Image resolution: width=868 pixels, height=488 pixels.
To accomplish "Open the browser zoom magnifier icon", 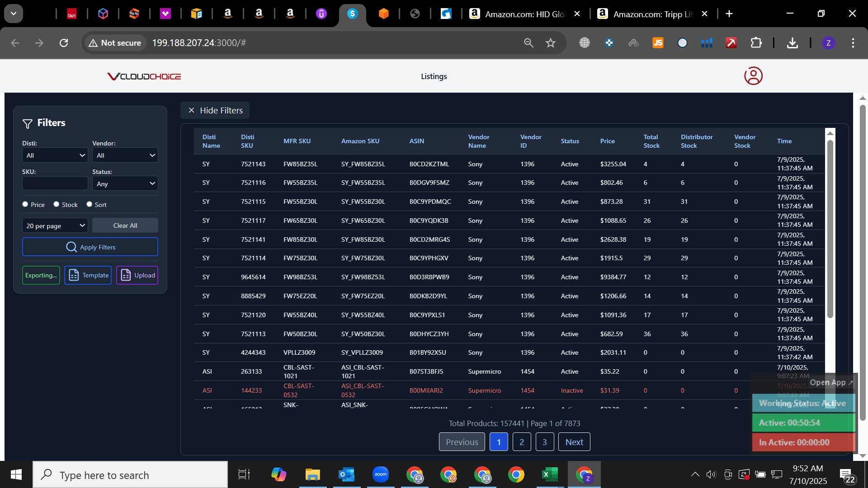I will pyautogui.click(x=528, y=43).
